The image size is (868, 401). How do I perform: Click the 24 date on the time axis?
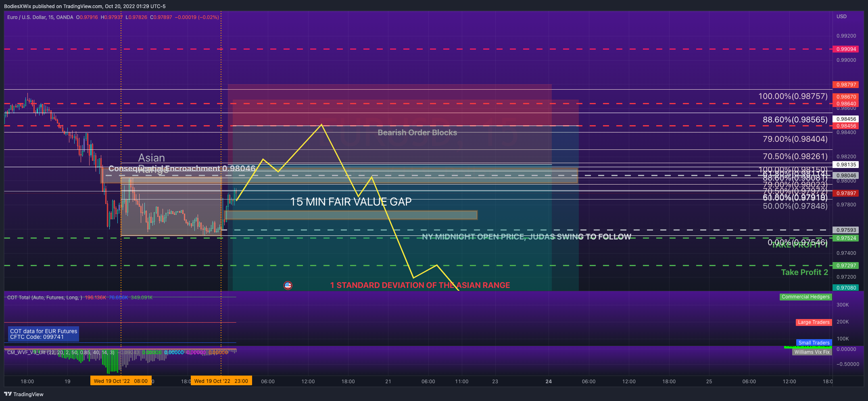pyautogui.click(x=549, y=381)
